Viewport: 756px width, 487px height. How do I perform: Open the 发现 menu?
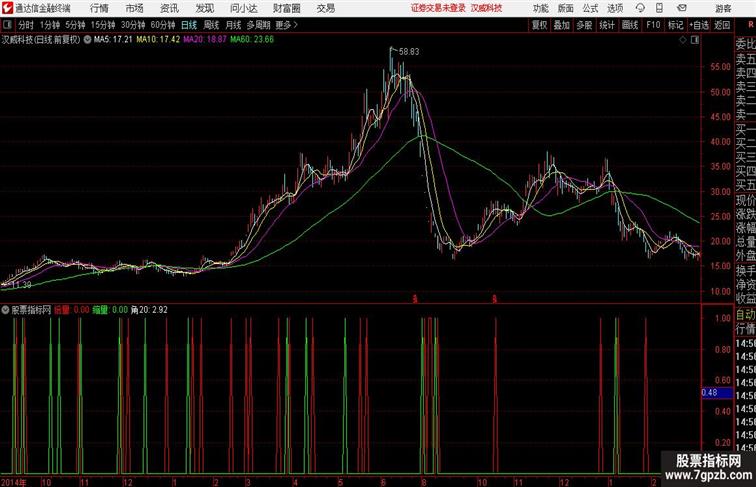click(204, 8)
